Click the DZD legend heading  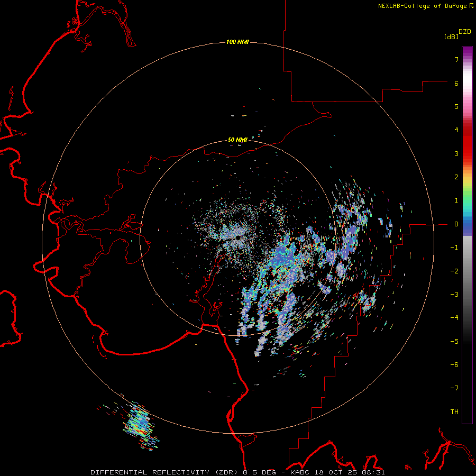[465, 32]
